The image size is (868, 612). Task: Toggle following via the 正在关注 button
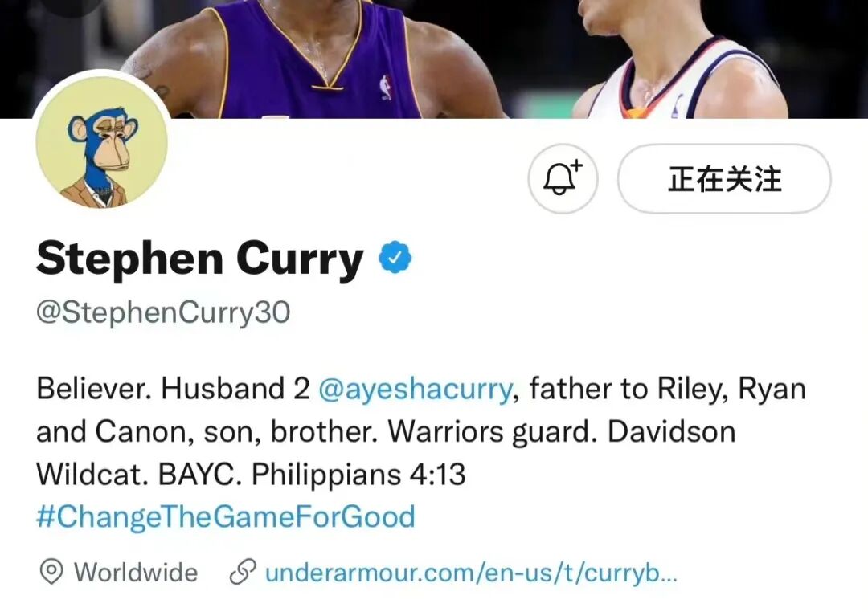(724, 179)
